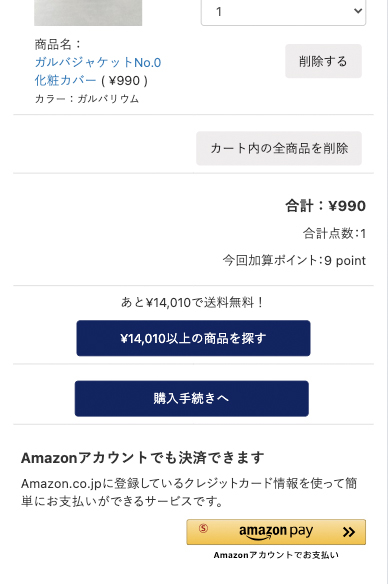Screen dimensions: 388x584
Task: Click the Amazon.co.jp description paragraph
Action: coord(189,492)
